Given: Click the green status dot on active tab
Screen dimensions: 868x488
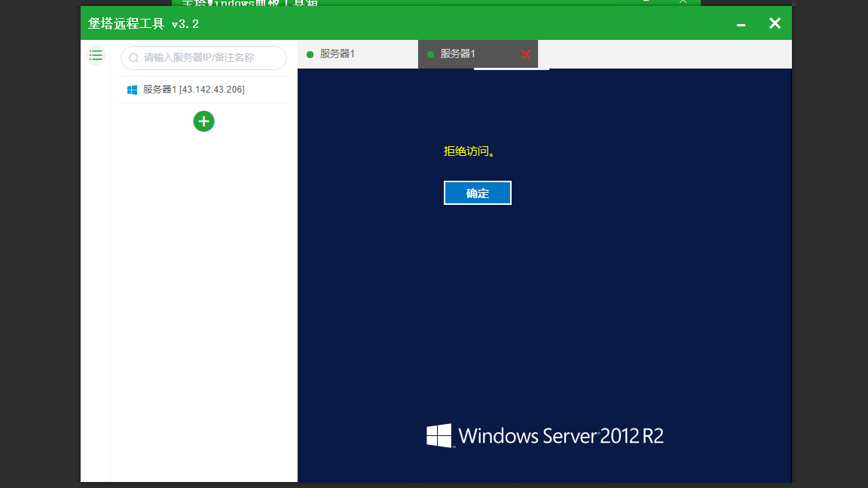Looking at the screenshot, I should (x=430, y=54).
